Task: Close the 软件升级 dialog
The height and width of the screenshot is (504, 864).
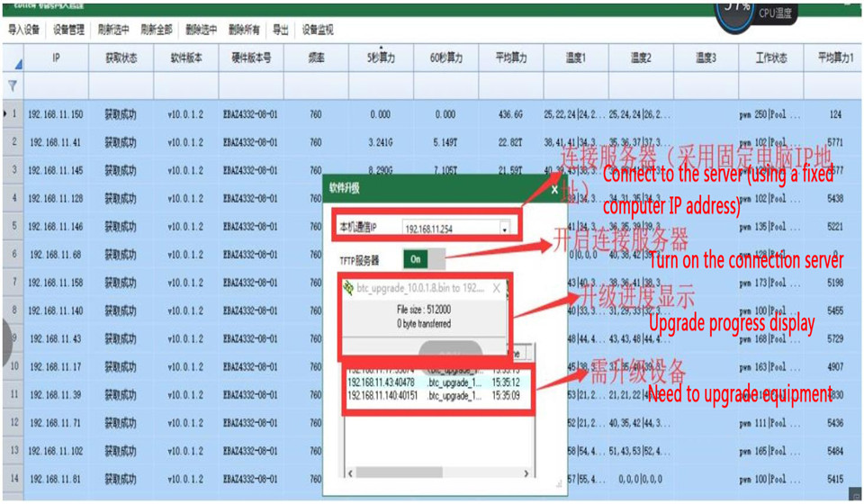Action: (x=553, y=190)
